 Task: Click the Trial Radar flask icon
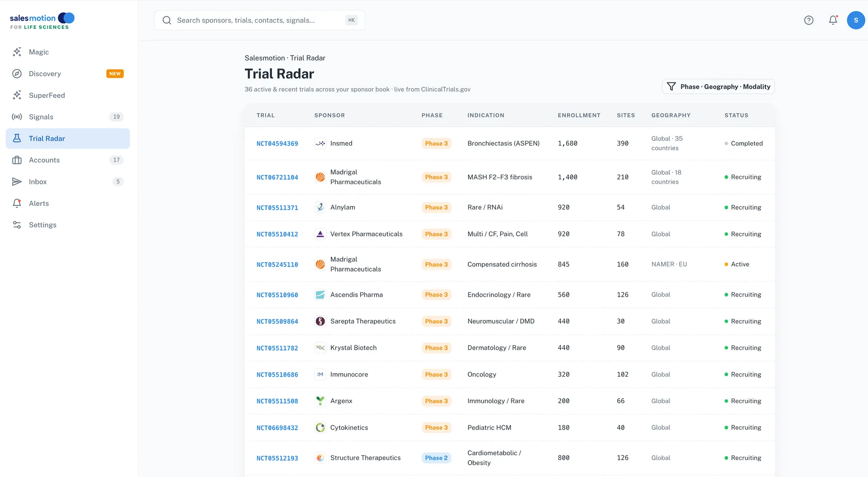tap(17, 138)
